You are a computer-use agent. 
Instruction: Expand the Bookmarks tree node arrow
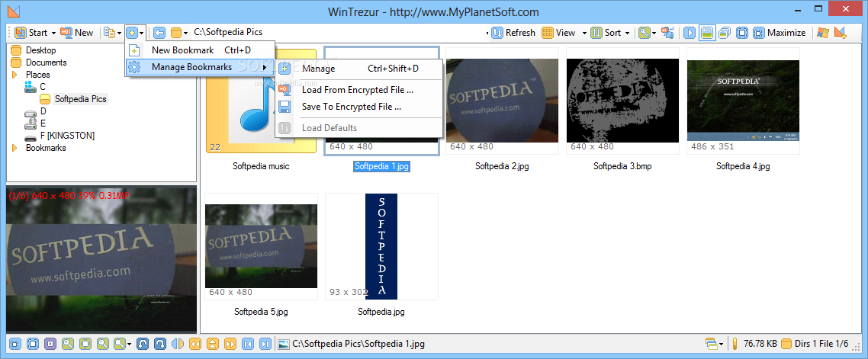(x=14, y=148)
